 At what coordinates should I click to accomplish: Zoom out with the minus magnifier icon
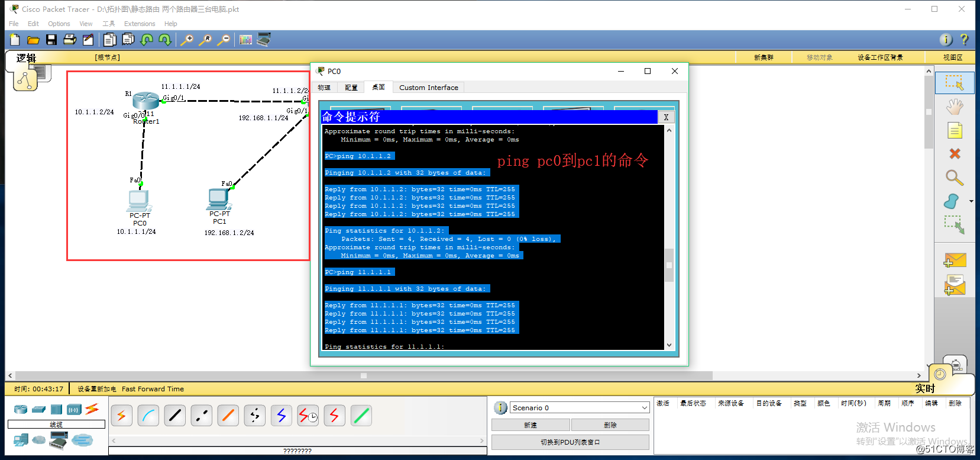tap(224, 40)
